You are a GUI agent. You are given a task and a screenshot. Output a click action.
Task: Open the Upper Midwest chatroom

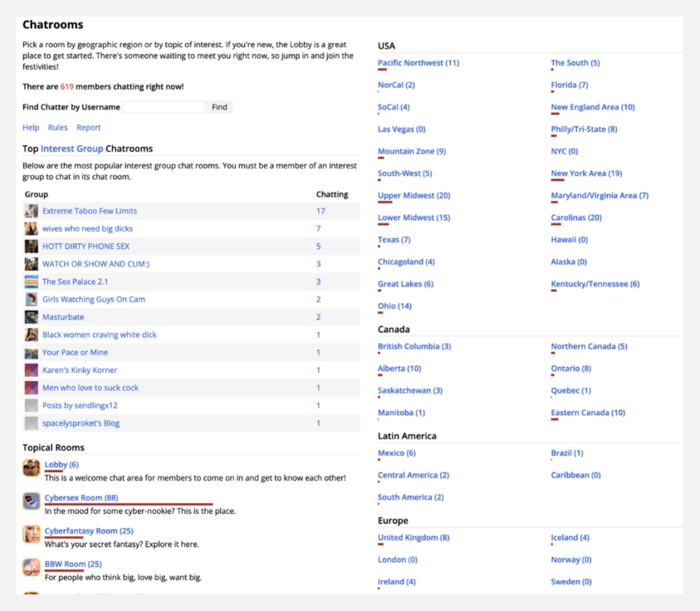(x=414, y=195)
